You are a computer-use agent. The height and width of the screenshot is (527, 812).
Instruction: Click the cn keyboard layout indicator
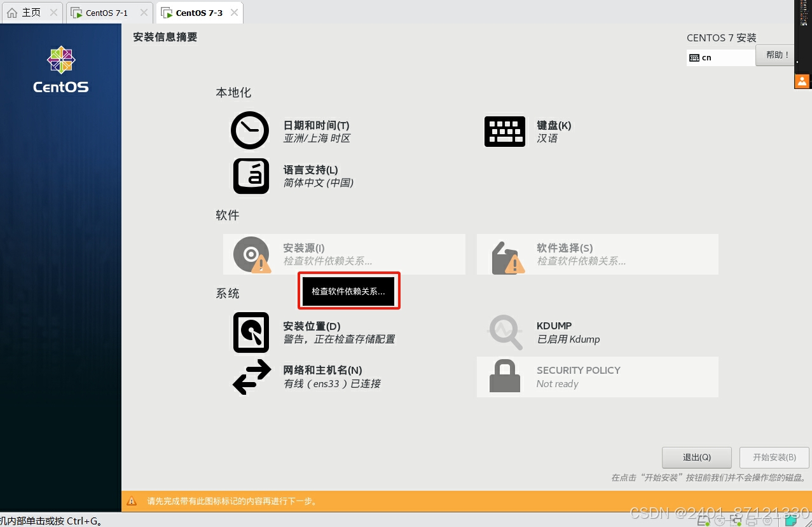(721, 57)
